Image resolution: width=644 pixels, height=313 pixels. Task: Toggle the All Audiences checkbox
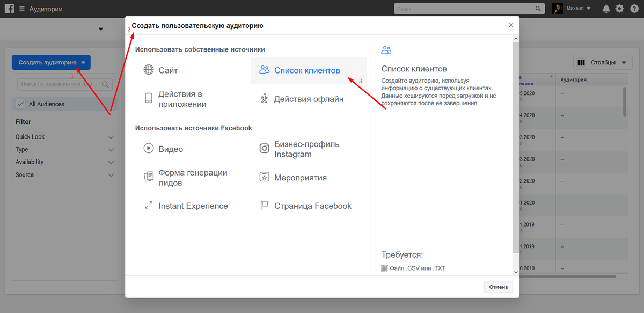21,104
